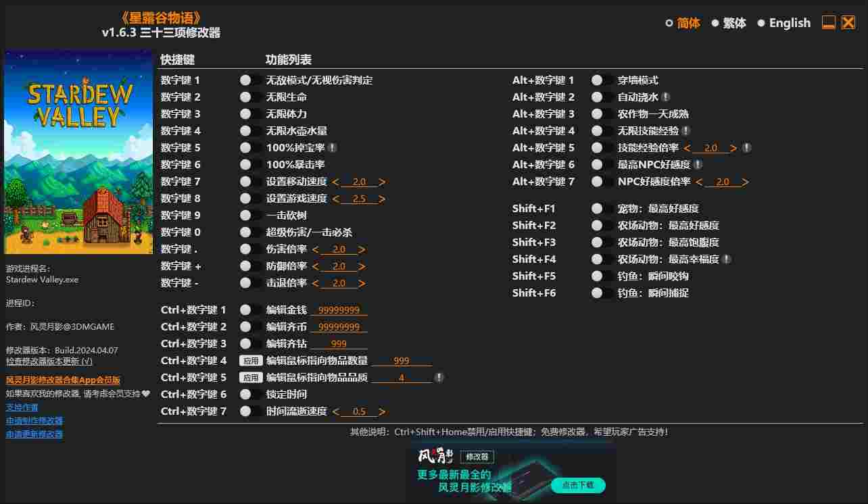Toggle 穿墙模式 switch
This screenshot has height=504, width=868.
click(602, 80)
